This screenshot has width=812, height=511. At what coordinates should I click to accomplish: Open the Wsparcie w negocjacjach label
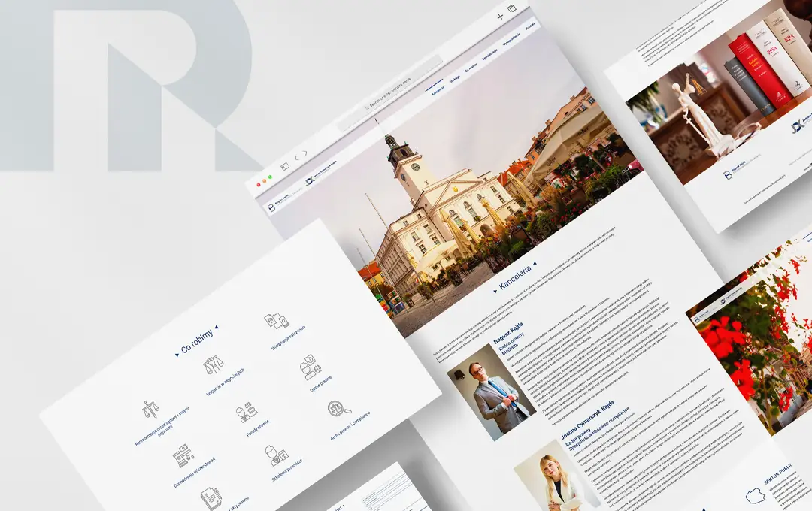(x=226, y=382)
